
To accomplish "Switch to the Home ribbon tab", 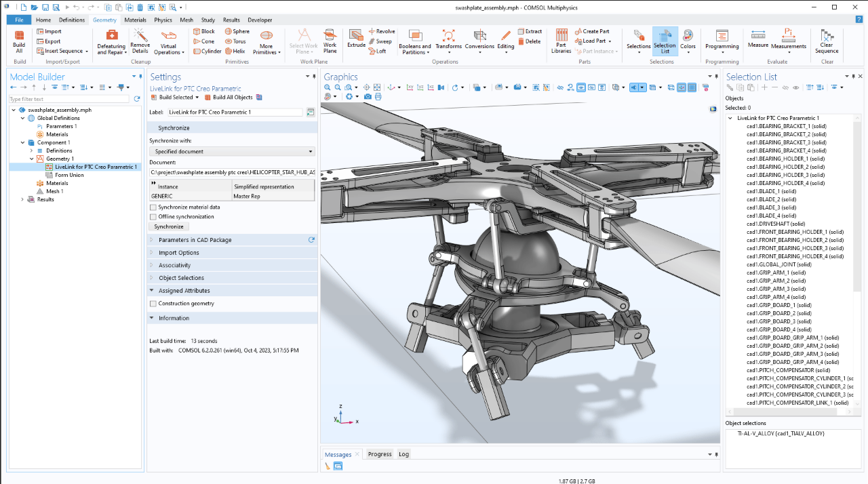I will [43, 20].
